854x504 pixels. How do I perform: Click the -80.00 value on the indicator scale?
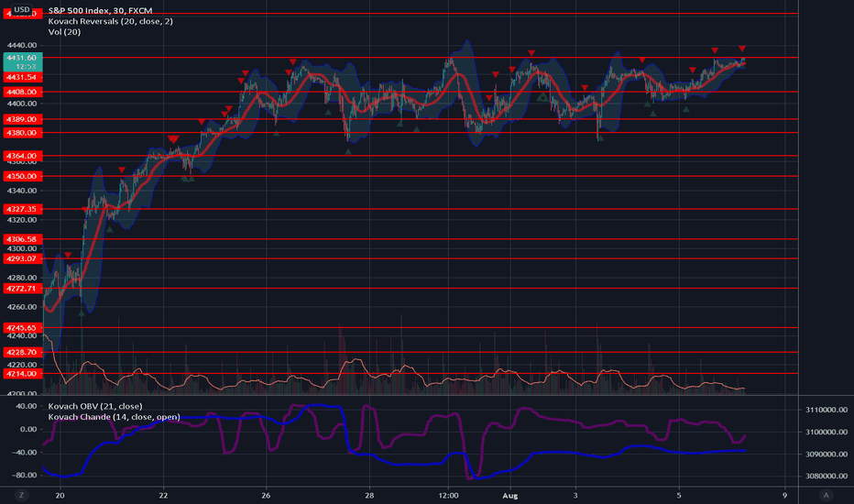(x=25, y=476)
